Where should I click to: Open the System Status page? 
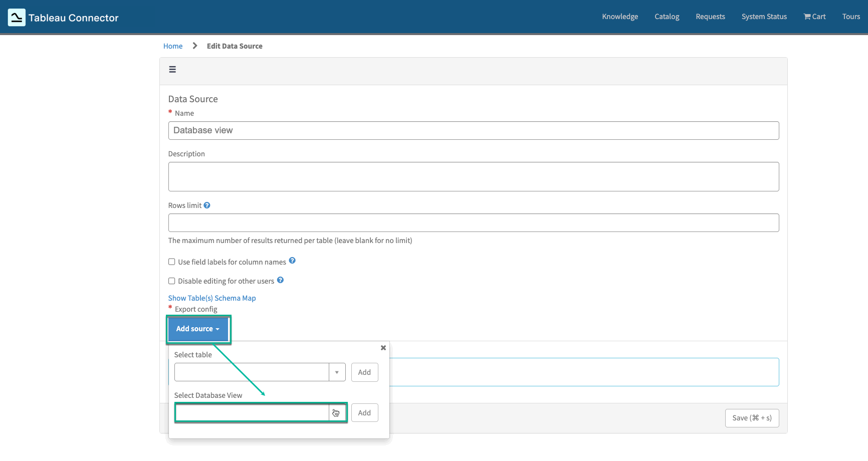click(x=764, y=17)
